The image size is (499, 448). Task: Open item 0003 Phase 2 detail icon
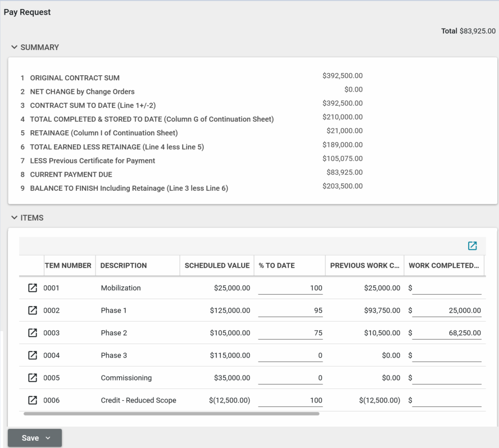33,333
